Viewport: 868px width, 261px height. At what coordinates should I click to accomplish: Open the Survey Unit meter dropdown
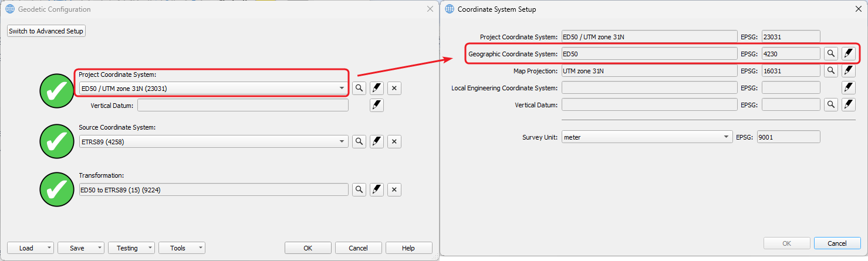click(727, 137)
